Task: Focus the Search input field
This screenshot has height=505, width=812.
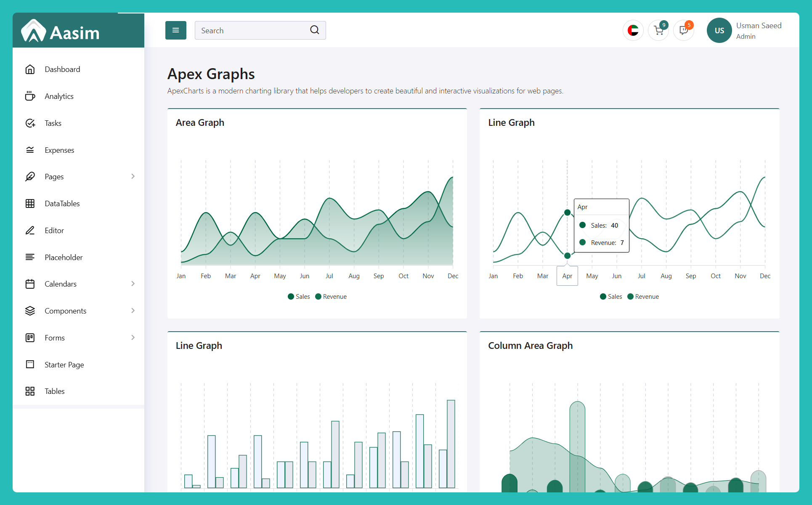Action: 252,30
